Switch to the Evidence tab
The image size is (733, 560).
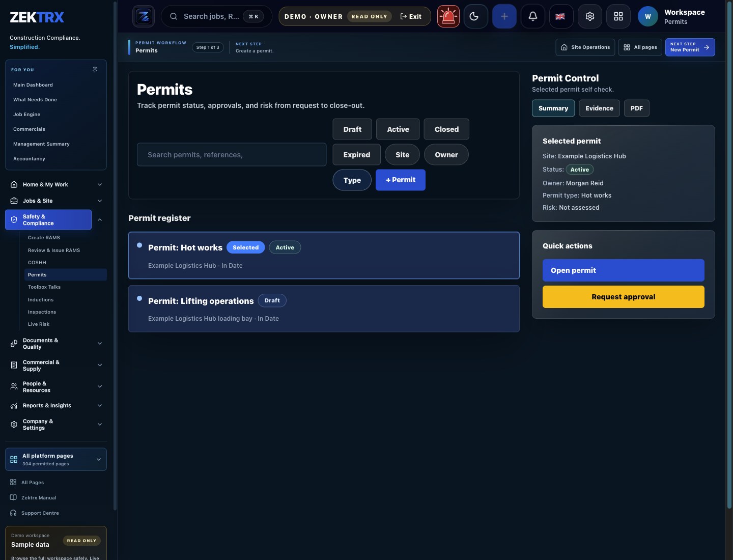coord(599,108)
